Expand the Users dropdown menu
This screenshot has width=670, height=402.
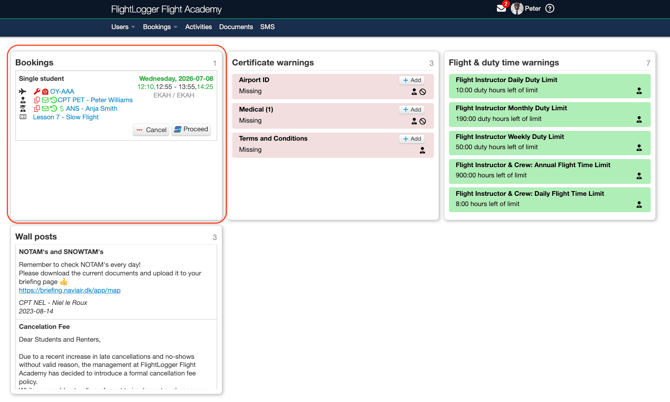(123, 26)
